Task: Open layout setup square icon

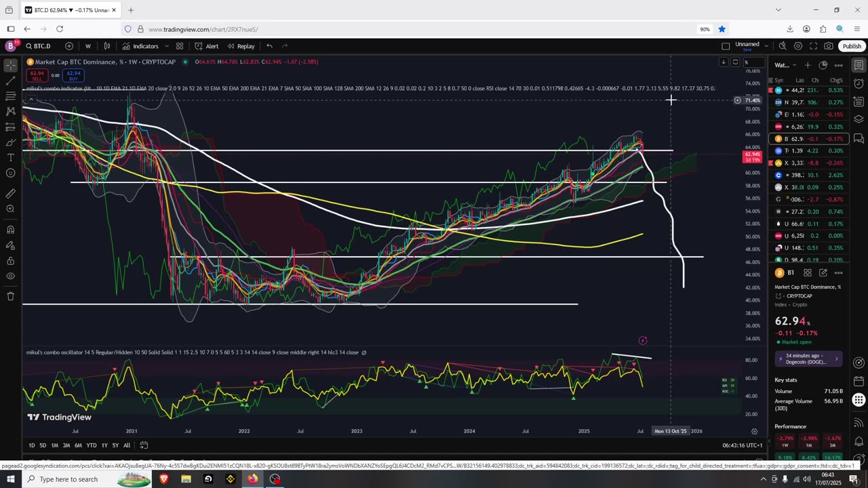Action: (726, 46)
